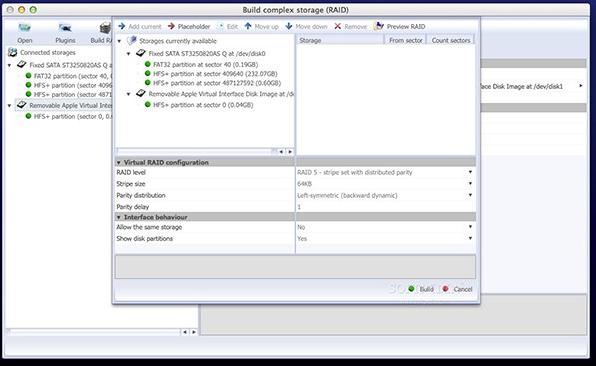Open the Parity distribution dropdown
The width and height of the screenshot is (596, 366).
[470, 195]
